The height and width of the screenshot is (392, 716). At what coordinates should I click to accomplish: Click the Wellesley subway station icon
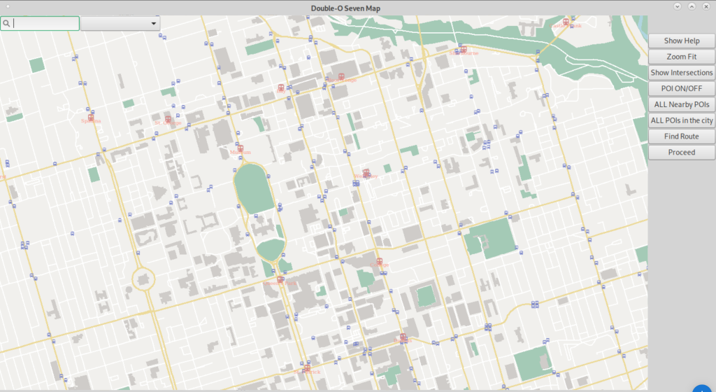(x=366, y=172)
